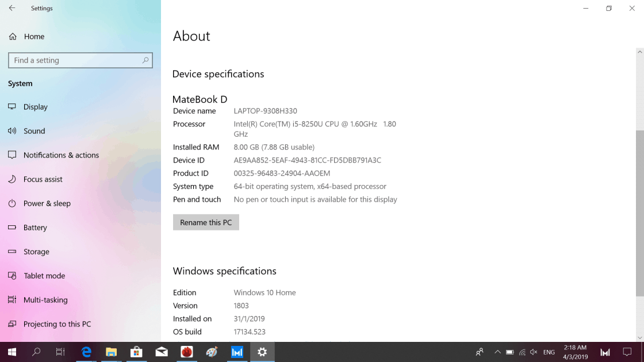Image resolution: width=644 pixels, height=362 pixels.
Task: Click the scrollbar down arrow
Action: tap(639, 338)
